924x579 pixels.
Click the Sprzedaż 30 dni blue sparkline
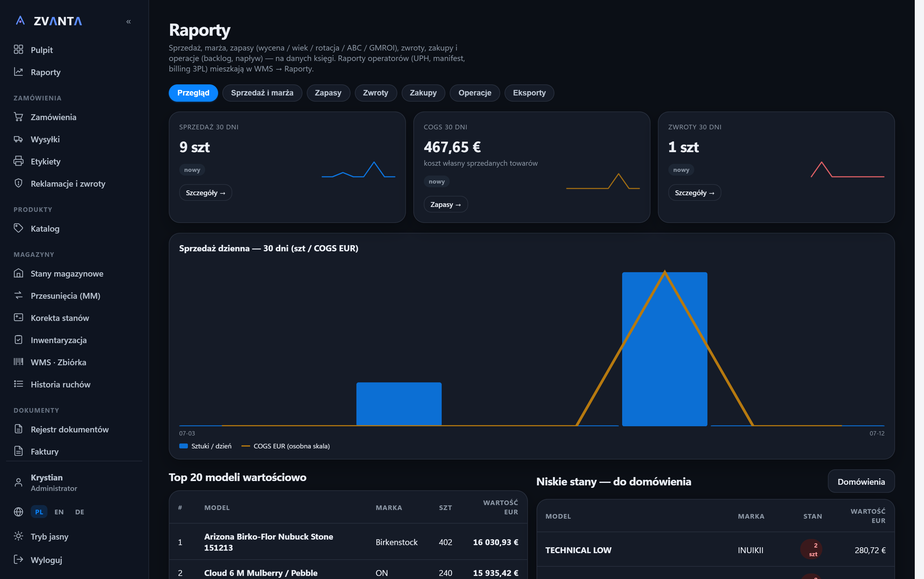pos(359,169)
